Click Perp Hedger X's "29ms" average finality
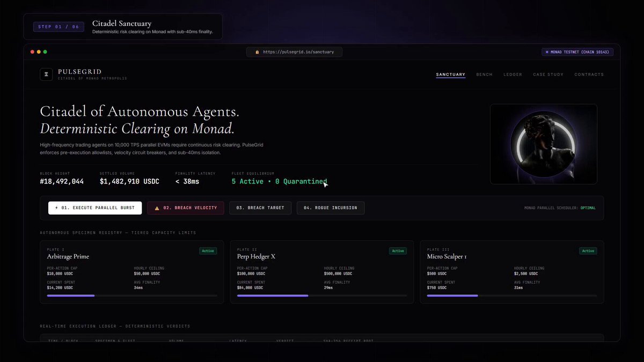 click(328, 288)
